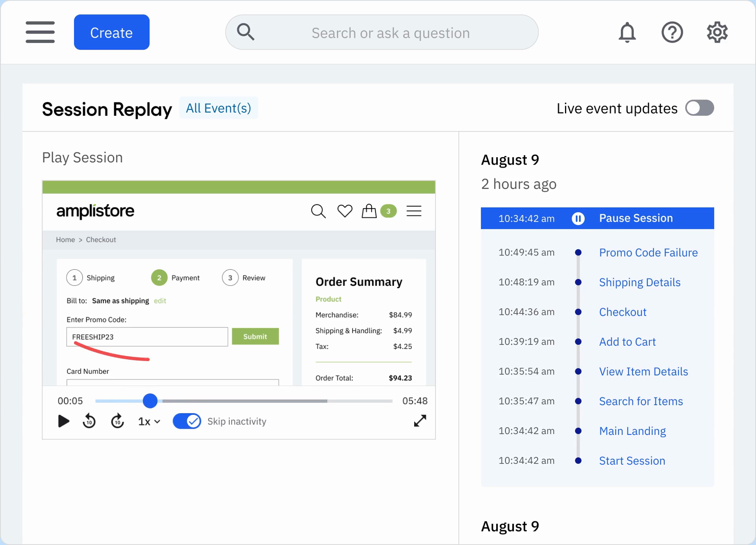Viewport: 756px width, 545px height.
Task: Open the help question mark icon
Action: [672, 32]
